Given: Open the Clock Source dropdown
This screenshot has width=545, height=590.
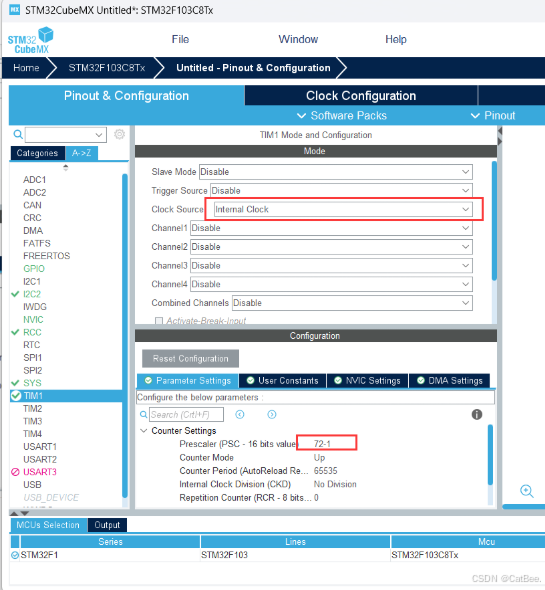Looking at the screenshot, I should 343,209.
